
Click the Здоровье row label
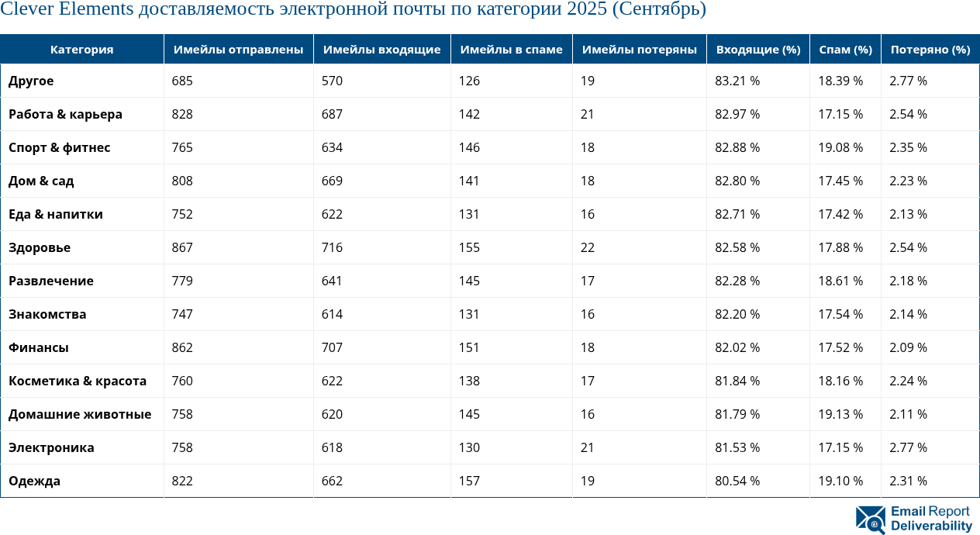click(40, 247)
